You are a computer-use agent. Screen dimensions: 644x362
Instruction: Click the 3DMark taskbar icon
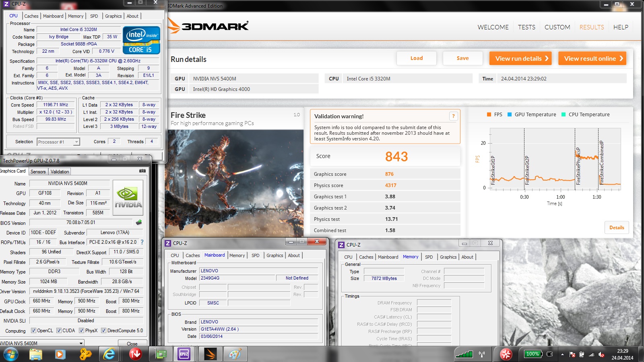click(x=210, y=354)
